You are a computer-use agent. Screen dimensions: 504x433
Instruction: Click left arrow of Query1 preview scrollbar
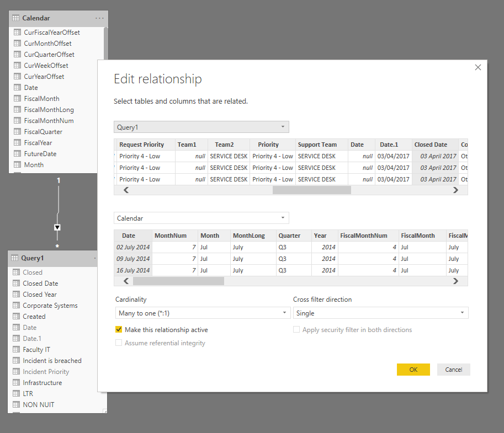(126, 190)
